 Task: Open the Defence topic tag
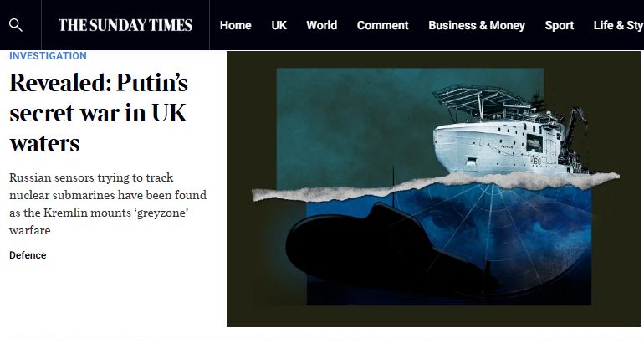click(28, 255)
